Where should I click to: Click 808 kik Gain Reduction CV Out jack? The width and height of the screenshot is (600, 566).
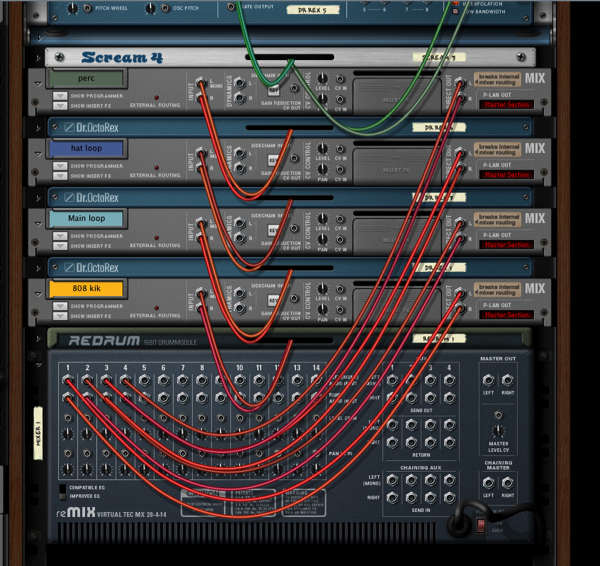294,298
